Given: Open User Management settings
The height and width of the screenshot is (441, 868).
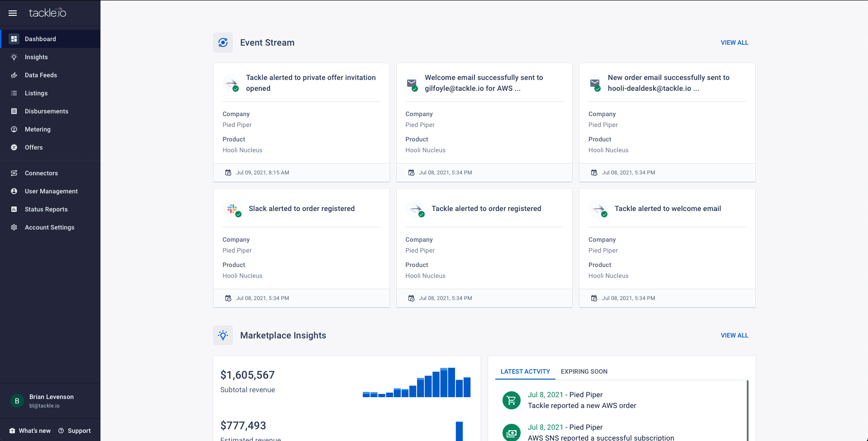Looking at the screenshot, I should pyautogui.click(x=14, y=191).
